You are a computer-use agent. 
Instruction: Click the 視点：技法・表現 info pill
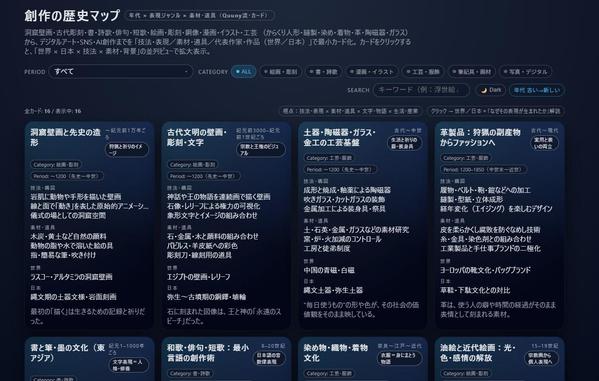(x=350, y=111)
